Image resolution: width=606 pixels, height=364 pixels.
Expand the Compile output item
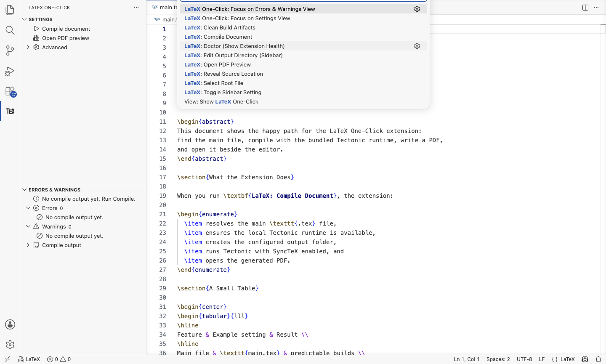[x=28, y=245]
